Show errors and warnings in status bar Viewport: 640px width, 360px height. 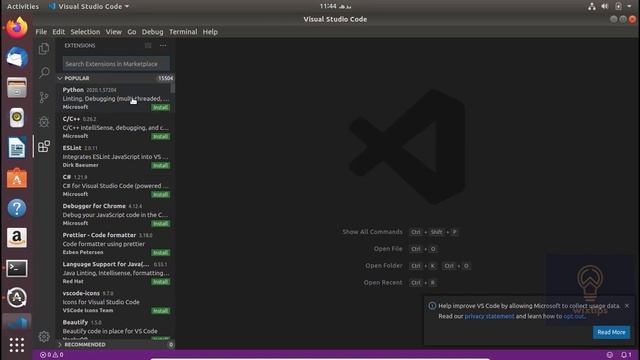coord(51,355)
